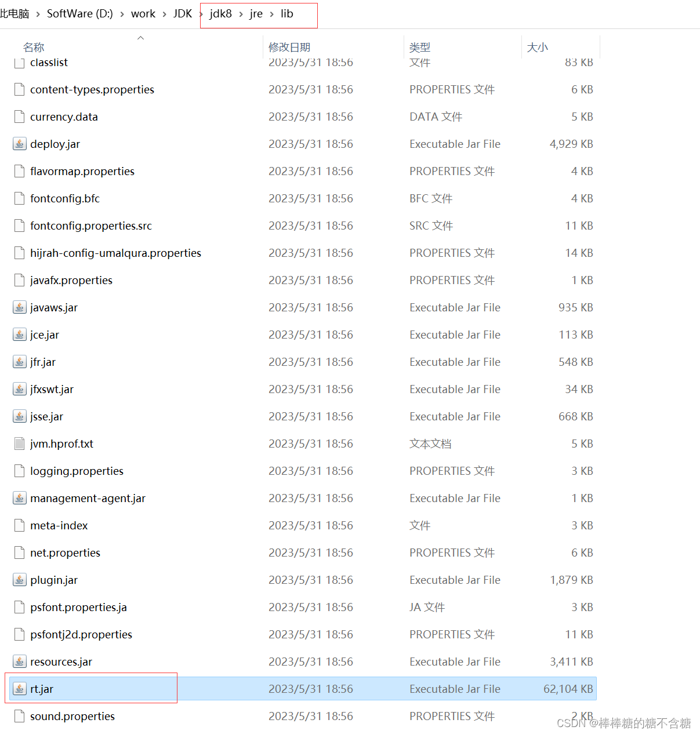The image size is (700, 734).
Task: Go to the work folder via breadcrumb
Action: point(143,13)
